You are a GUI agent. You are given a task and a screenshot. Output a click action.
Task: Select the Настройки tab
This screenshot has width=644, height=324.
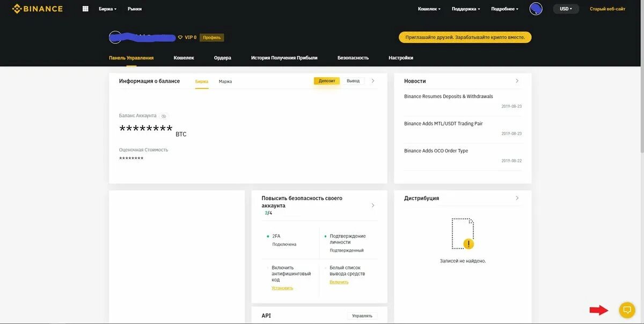[401, 58]
